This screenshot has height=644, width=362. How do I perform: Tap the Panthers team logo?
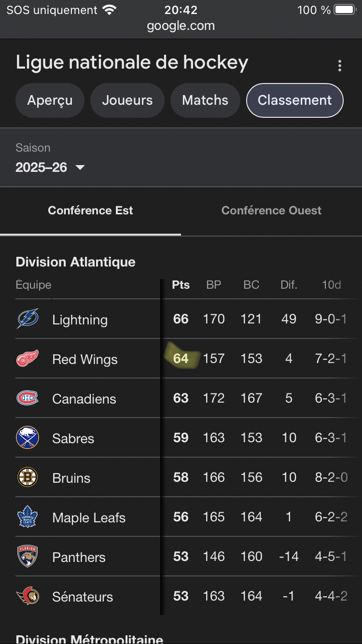pos(28,557)
